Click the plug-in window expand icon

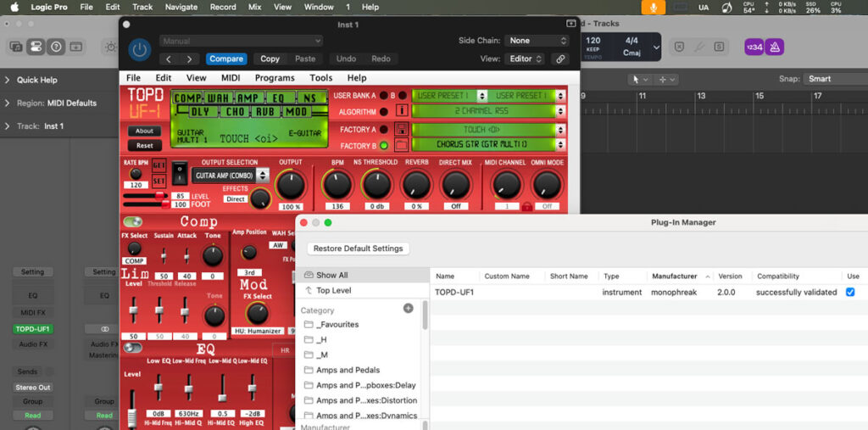click(x=571, y=23)
